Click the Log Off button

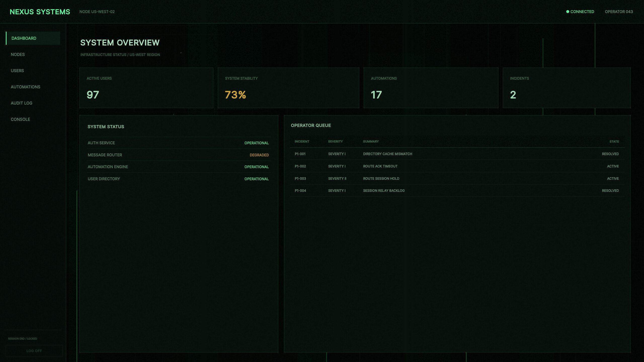(34, 351)
